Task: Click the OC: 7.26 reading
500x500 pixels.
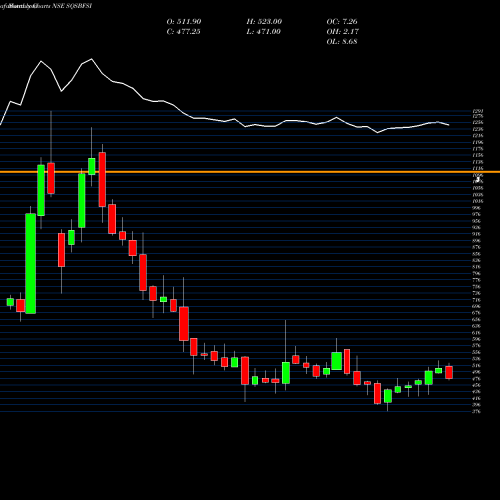Action: coord(342,22)
